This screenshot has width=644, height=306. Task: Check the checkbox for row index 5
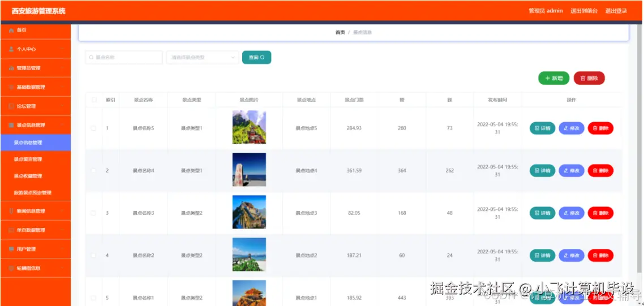(x=93, y=298)
